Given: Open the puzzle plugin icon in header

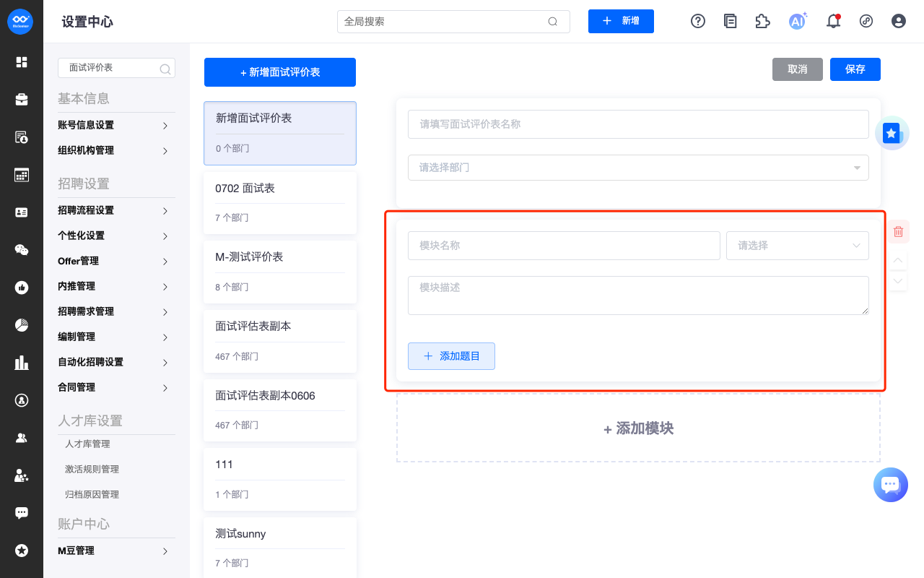Looking at the screenshot, I should [x=762, y=21].
